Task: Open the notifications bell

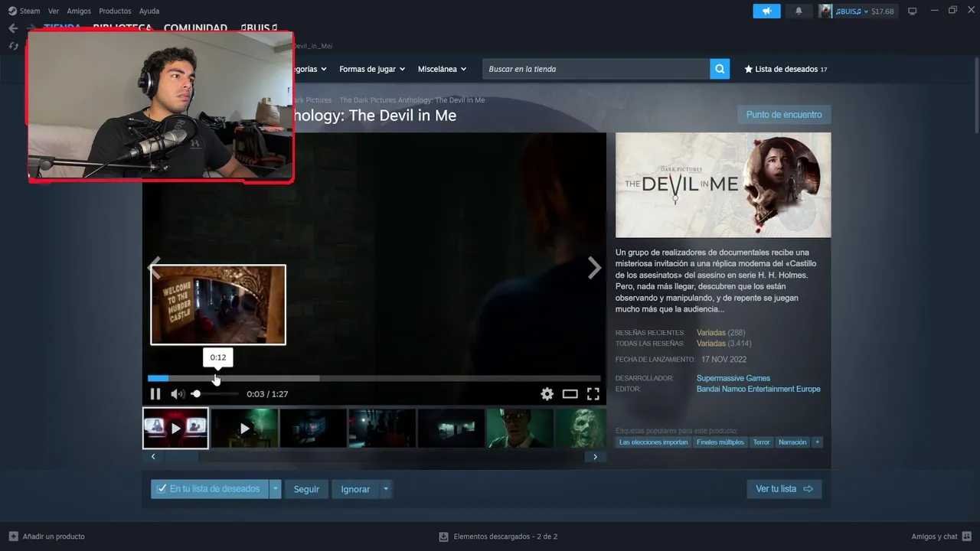Action: (x=799, y=11)
